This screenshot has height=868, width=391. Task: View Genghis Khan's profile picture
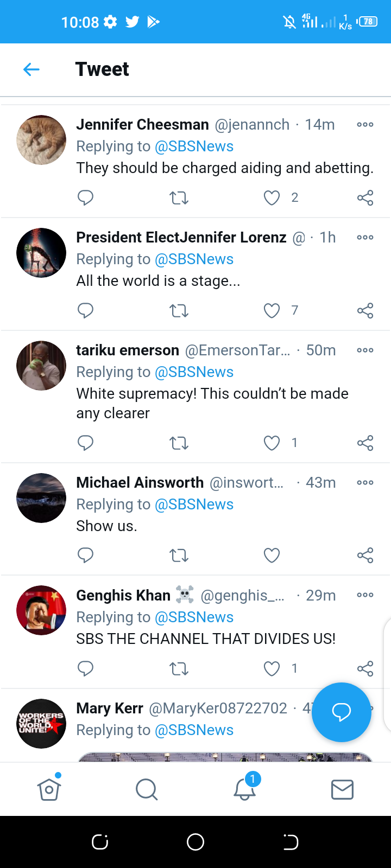(41, 610)
